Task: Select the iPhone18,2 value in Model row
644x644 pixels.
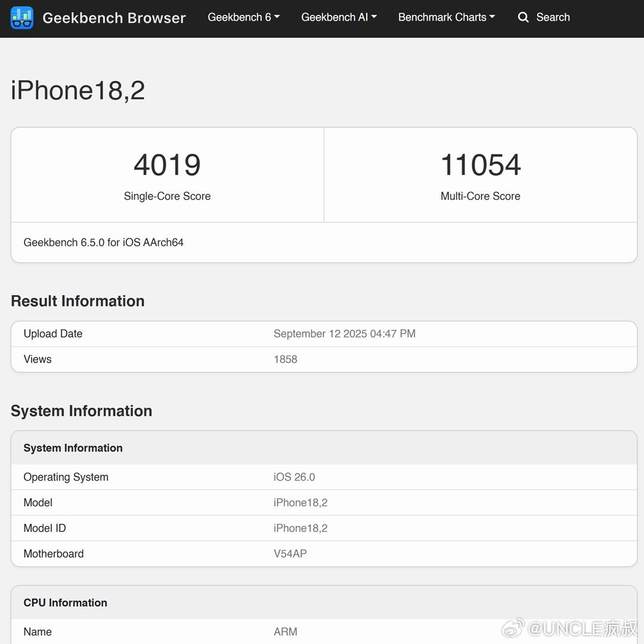Action: (x=301, y=502)
